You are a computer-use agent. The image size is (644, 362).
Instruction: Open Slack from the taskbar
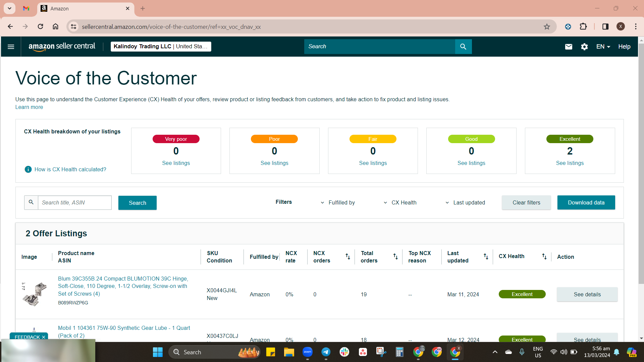click(344, 352)
